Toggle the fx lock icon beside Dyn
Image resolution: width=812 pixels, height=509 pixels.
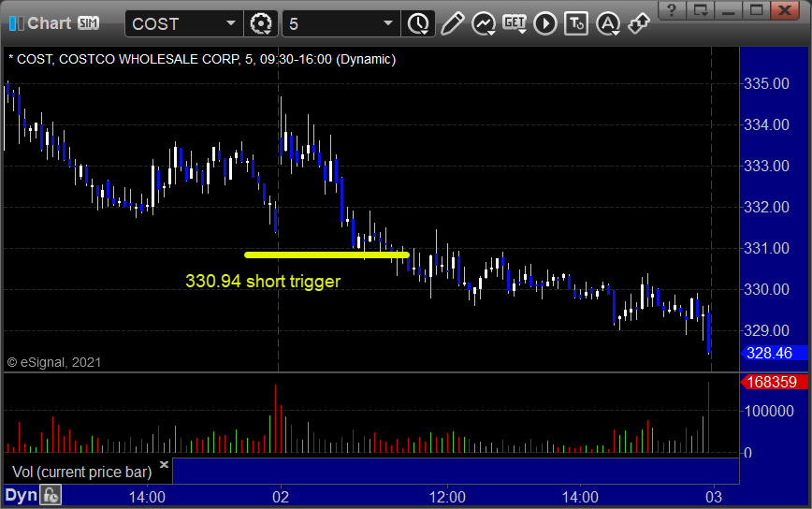pos(51,496)
